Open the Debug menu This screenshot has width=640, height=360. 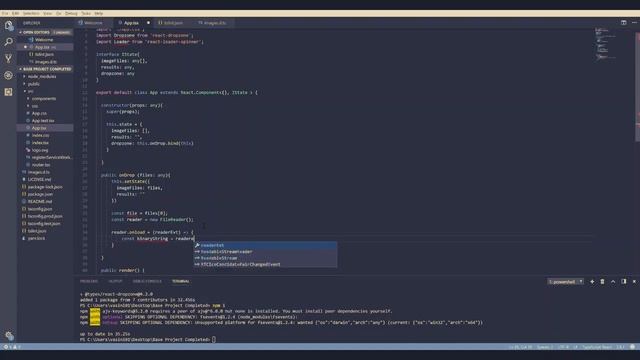click(x=71, y=13)
